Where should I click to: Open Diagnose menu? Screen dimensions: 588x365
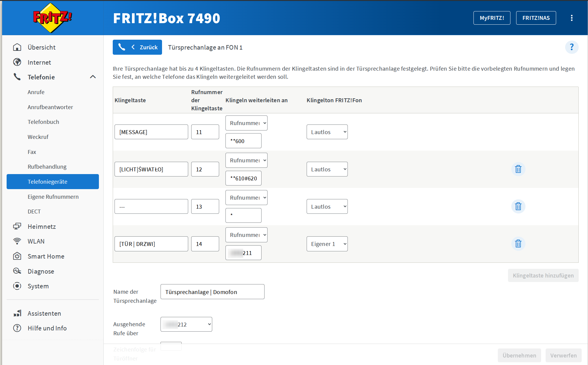click(x=41, y=271)
